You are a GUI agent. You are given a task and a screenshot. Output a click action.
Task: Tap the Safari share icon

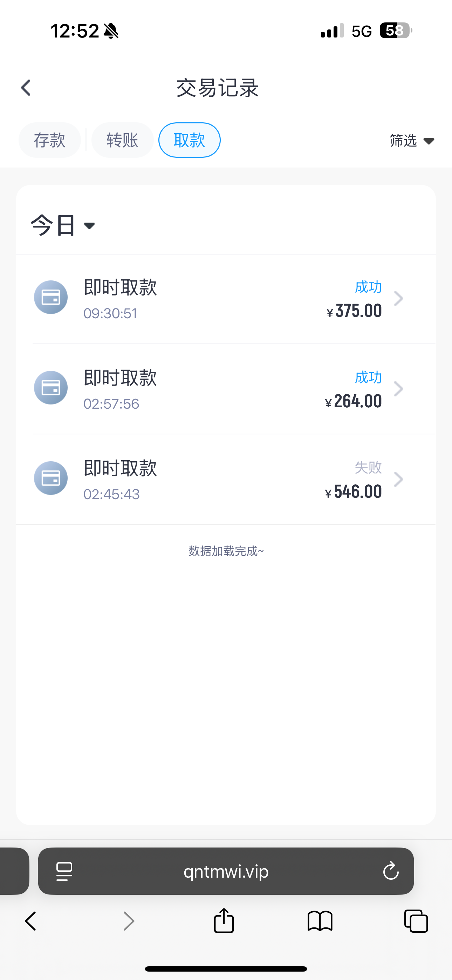(x=224, y=921)
